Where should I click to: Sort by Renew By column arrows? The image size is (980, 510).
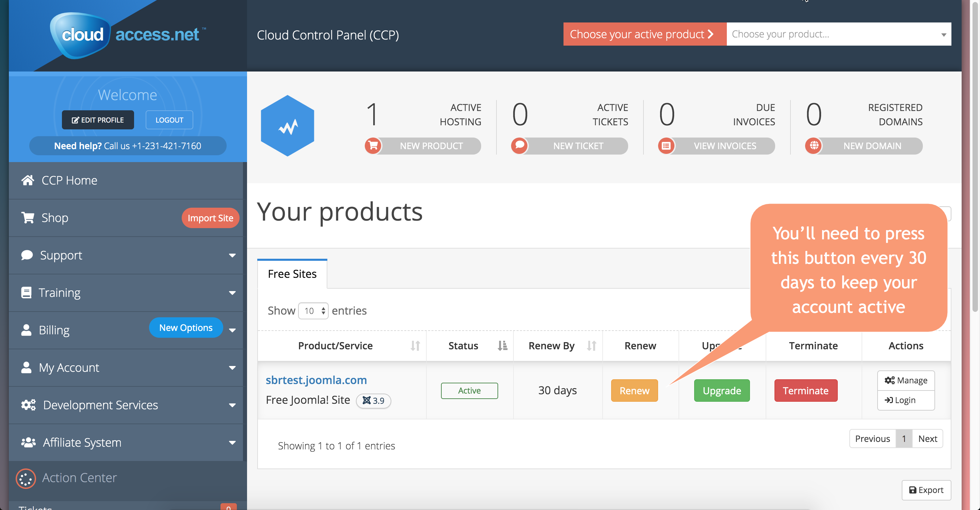[x=591, y=346]
